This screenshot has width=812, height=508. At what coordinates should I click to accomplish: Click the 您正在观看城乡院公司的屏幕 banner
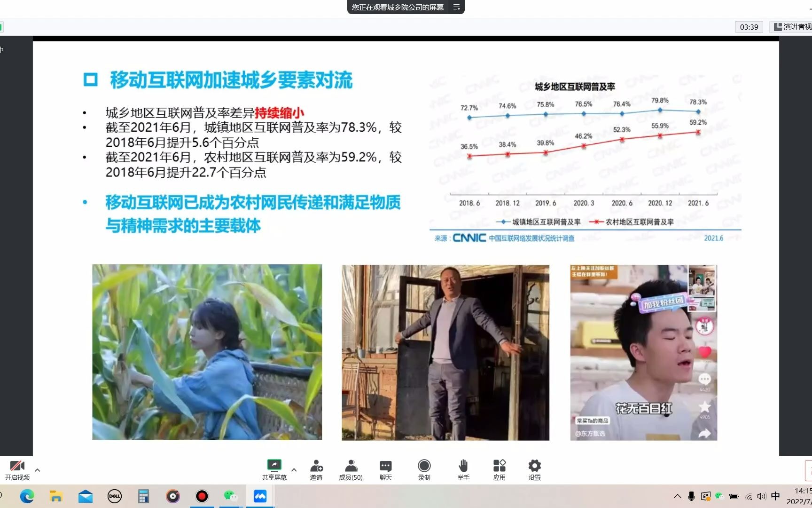click(398, 7)
